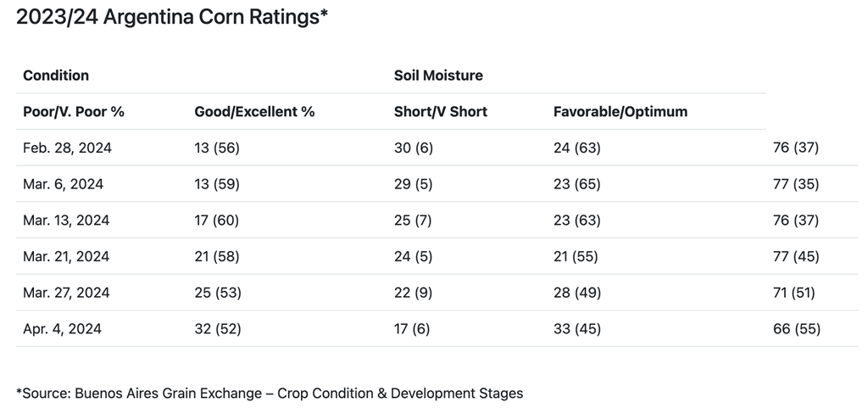Image resolution: width=868 pixels, height=414 pixels.
Task: Select the "Mar. 6, 2024" row date
Action: tap(64, 184)
